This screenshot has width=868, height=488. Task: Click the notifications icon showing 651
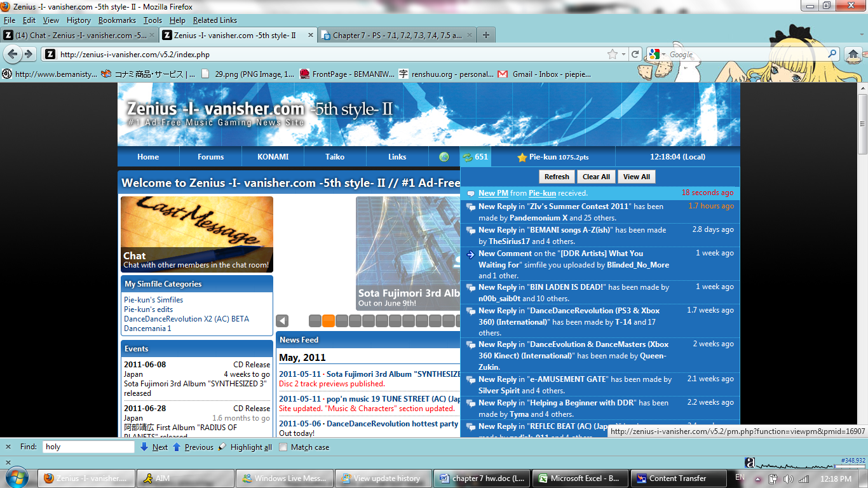(x=475, y=157)
